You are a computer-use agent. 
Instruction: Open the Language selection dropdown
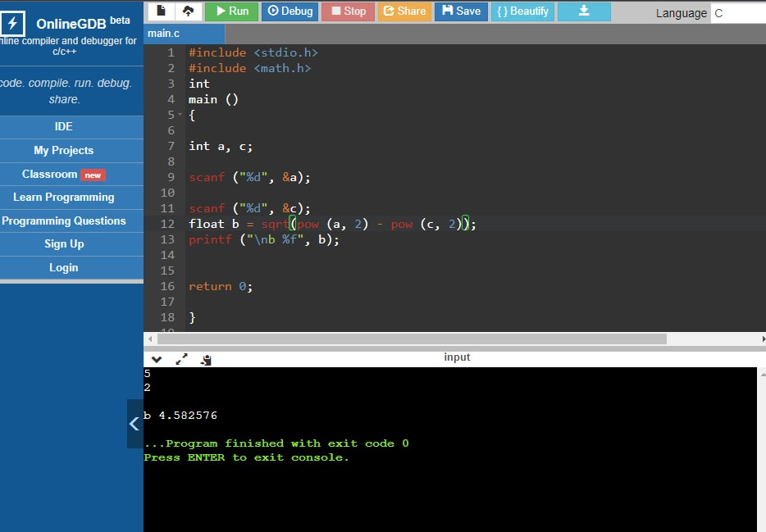pos(736,13)
